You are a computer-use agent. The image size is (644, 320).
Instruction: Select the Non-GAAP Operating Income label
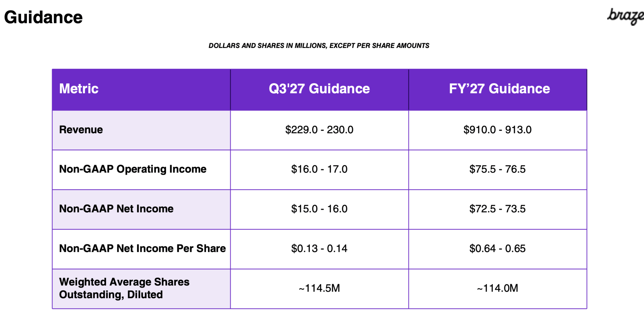[x=133, y=169]
